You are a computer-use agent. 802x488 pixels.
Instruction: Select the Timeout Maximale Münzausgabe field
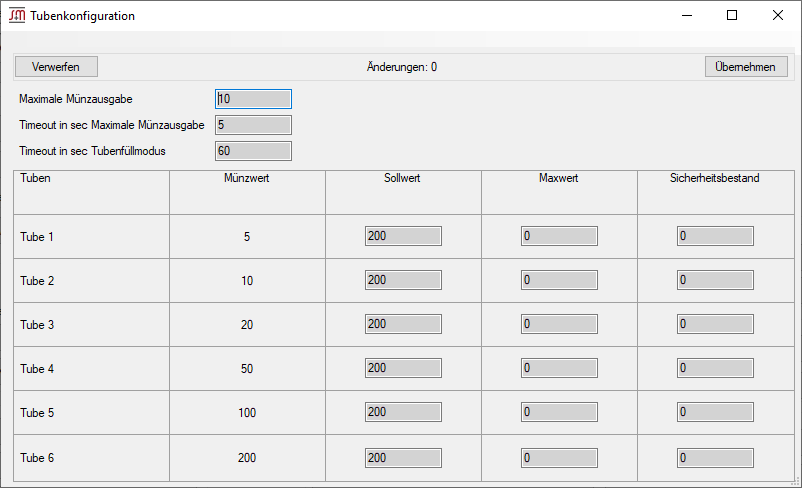point(253,125)
